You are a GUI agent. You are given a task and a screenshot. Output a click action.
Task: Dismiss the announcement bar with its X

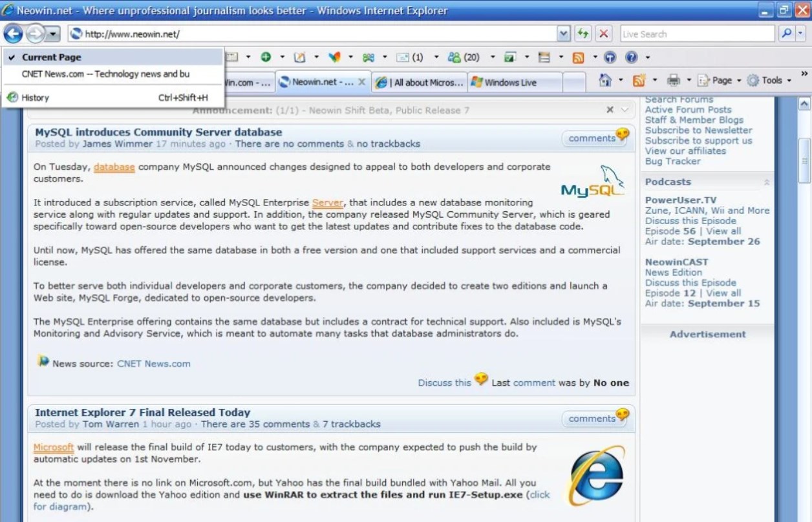(x=610, y=110)
